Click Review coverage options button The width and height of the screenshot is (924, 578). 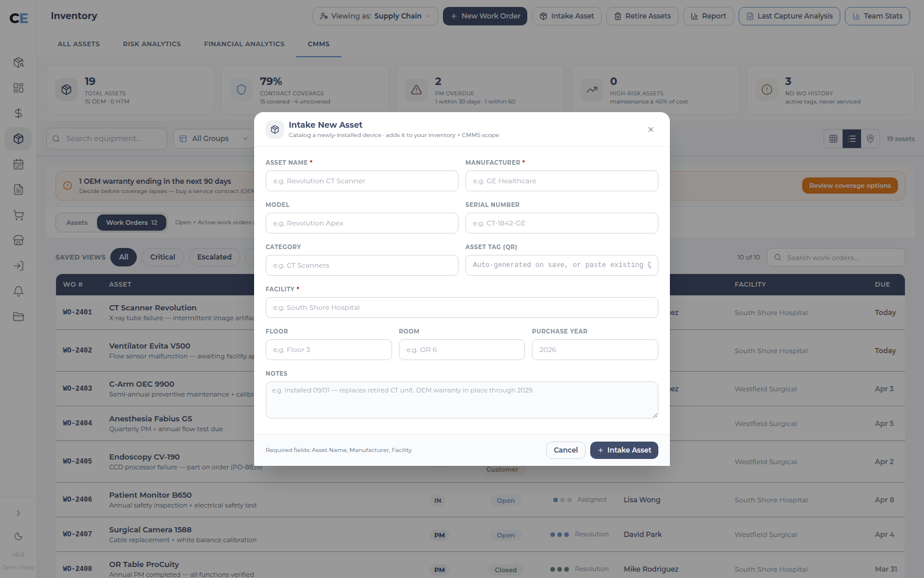(850, 186)
